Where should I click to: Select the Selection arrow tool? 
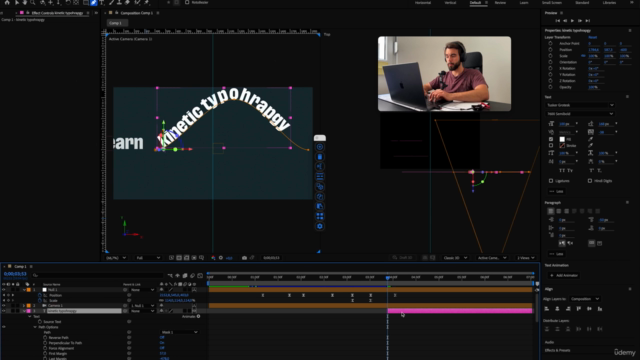[16, 2]
